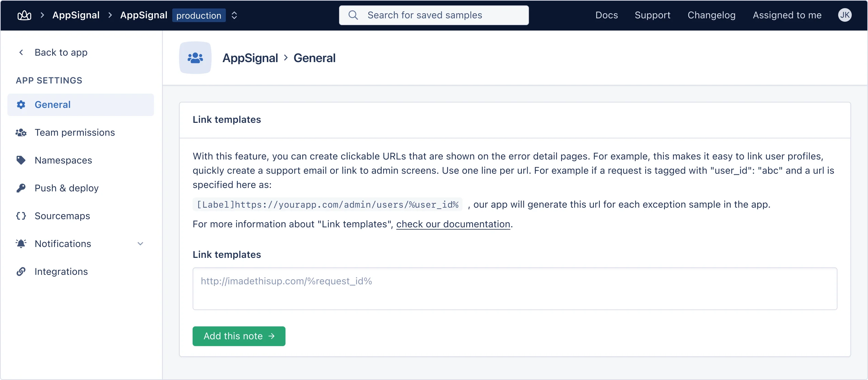The height and width of the screenshot is (380, 868).
Task: Go to Namespaces settings
Action: (81, 160)
